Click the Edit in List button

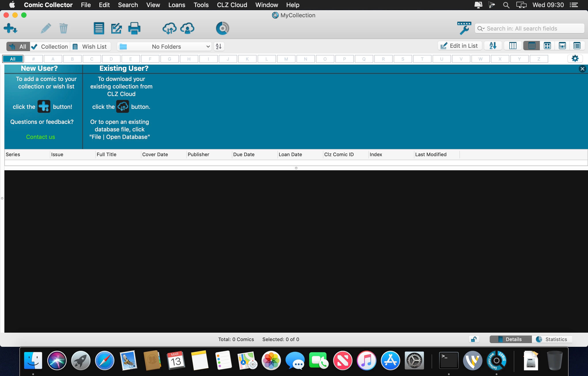pyautogui.click(x=460, y=46)
